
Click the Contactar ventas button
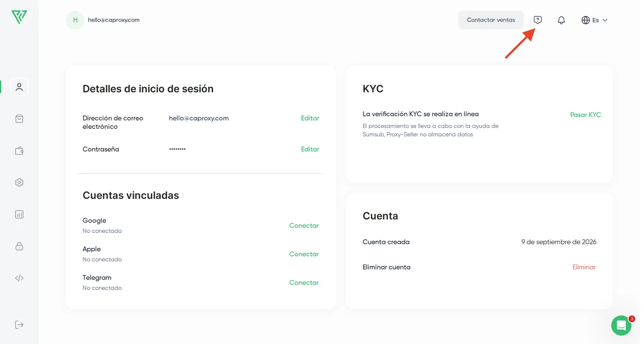(x=491, y=20)
